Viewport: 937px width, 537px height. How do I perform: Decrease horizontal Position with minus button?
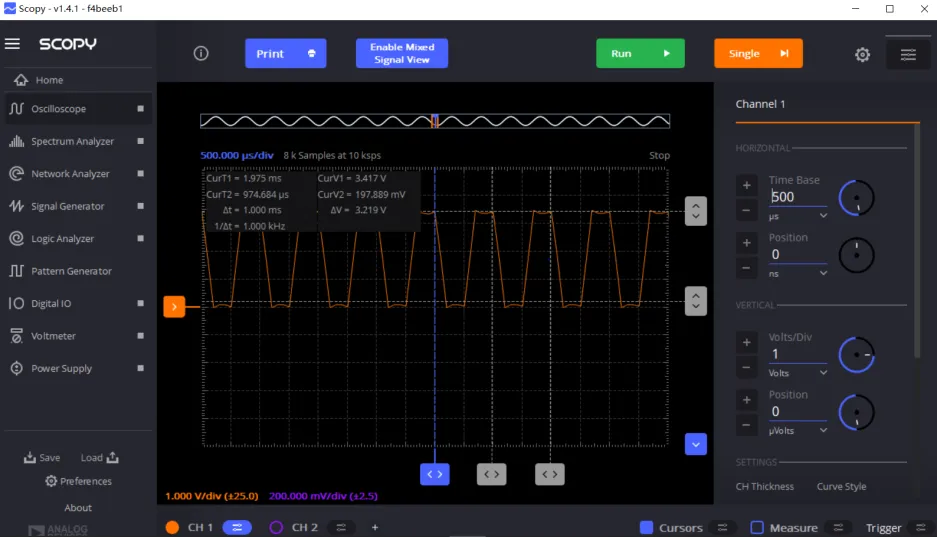pos(746,268)
